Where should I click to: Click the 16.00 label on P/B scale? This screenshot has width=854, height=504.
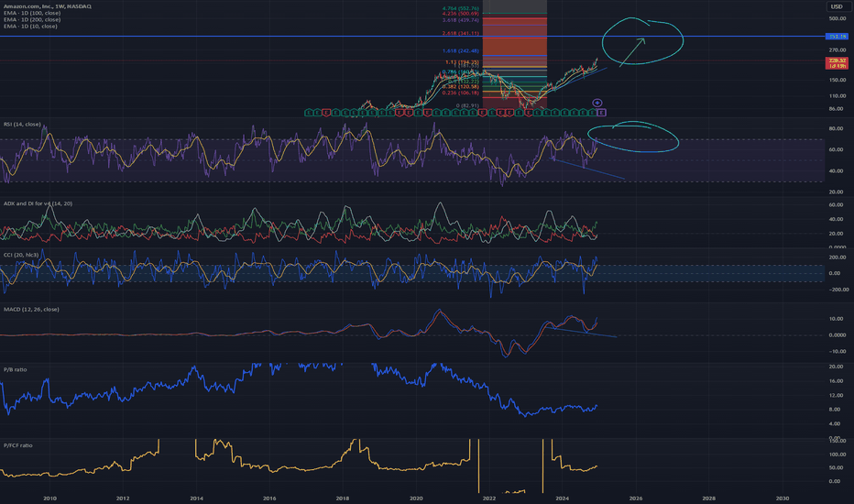coord(836,381)
